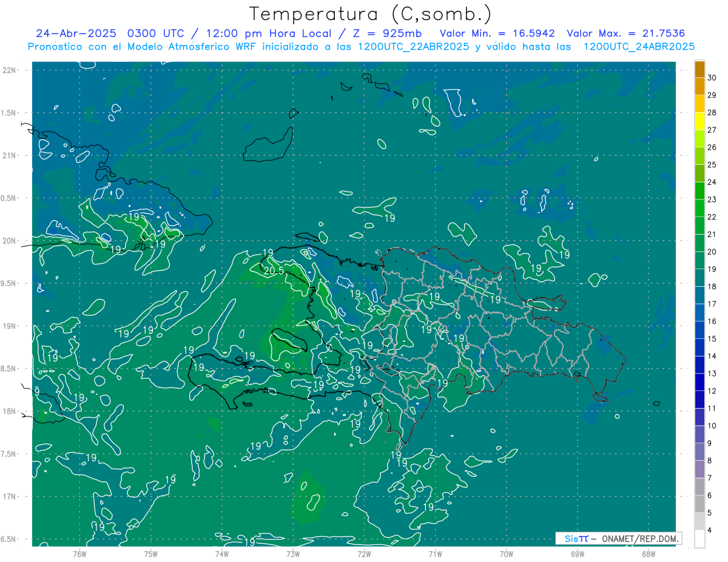Screen dimensions: 728x562
Task: Click the "22N" latitude axis label
Action: pyautogui.click(x=10, y=70)
